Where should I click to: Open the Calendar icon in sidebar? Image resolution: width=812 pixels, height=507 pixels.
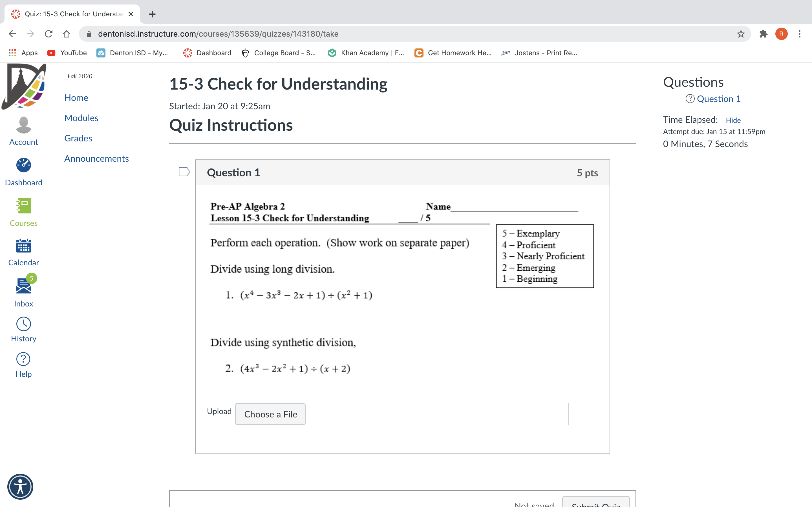(23, 246)
